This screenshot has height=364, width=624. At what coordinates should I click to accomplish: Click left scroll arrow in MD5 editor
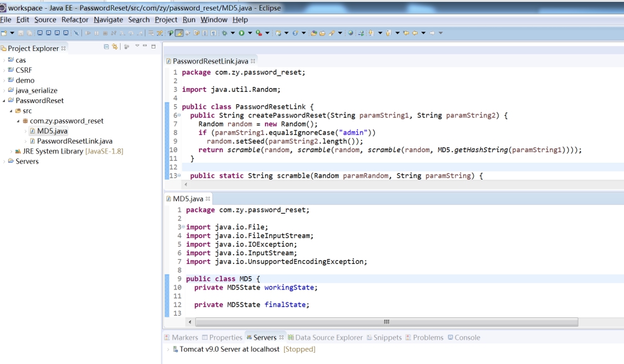click(x=190, y=322)
